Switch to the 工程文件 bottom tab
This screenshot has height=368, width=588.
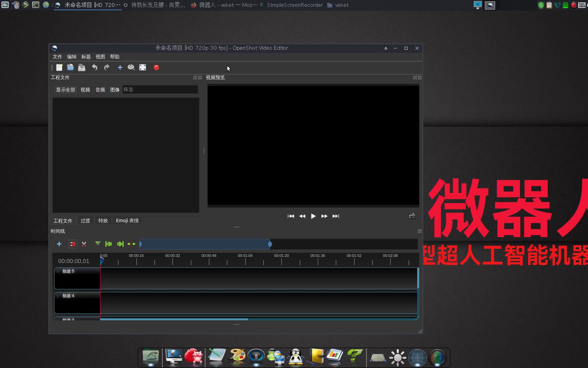[63, 221]
